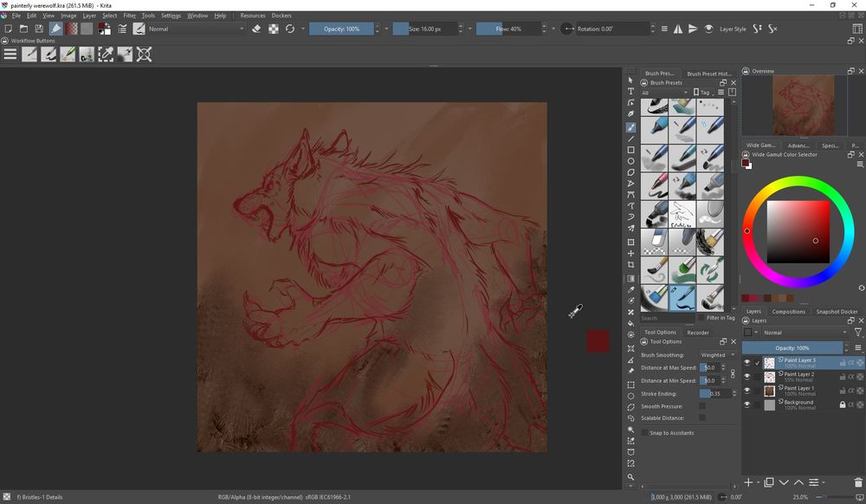Click the Layer Style button

pos(733,29)
